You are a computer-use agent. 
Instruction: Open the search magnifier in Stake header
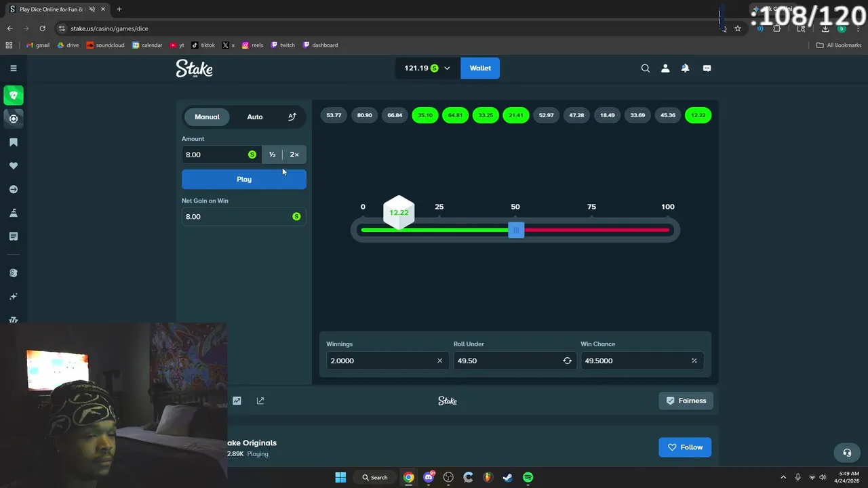coord(646,68)
